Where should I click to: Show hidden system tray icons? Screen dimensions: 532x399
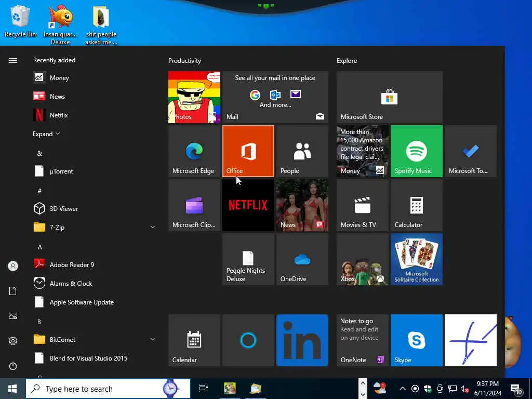[403, 389]
